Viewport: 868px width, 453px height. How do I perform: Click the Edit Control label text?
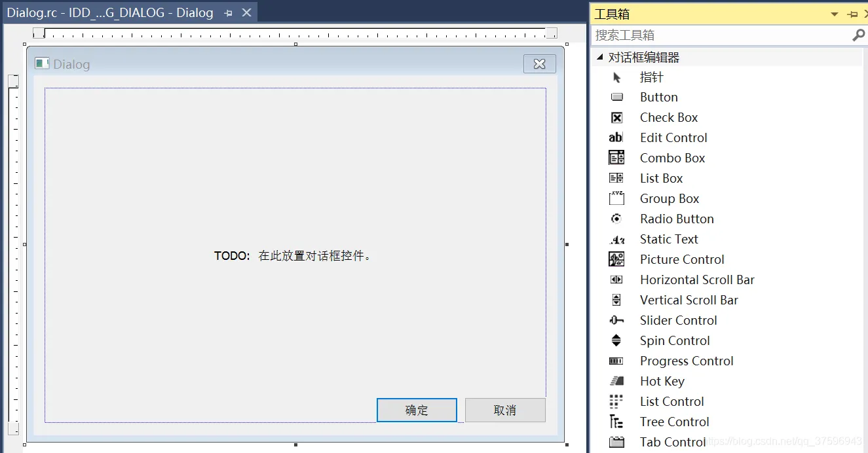pos(673,137)
